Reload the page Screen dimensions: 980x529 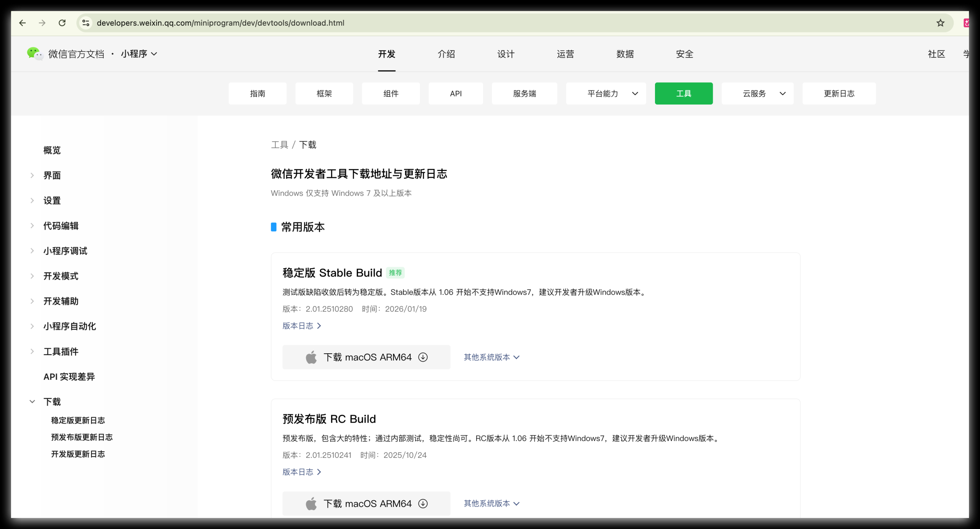pos(62,23)
